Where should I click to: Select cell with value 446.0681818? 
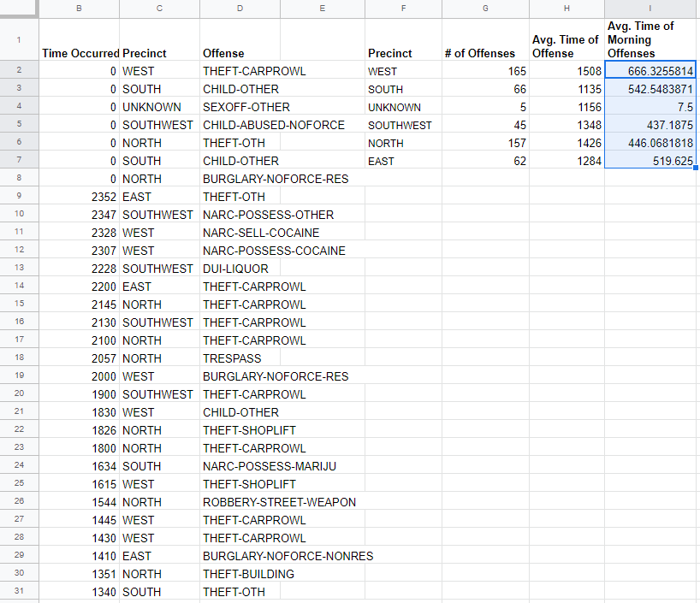(x=650, y=141)
